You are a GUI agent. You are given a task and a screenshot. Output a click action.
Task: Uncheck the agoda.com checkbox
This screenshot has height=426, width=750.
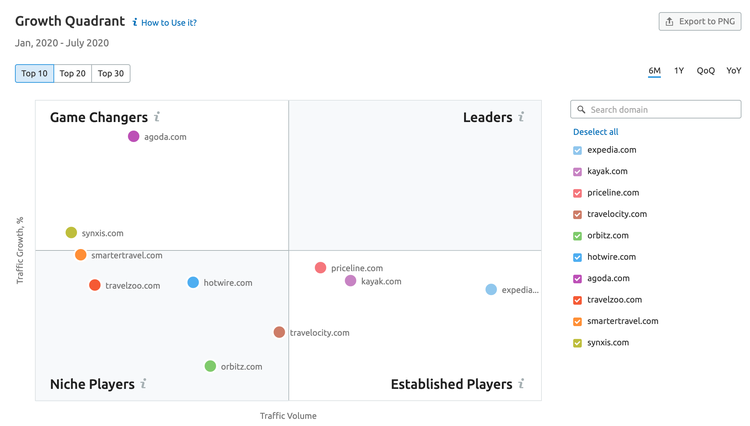[x=577, y=279]
